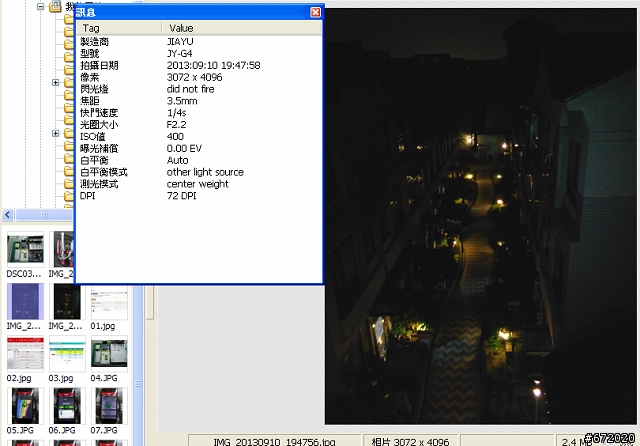Screen dimensions: 640x446
Task: Collapse the root node of the folder tree
Action: 40,7
